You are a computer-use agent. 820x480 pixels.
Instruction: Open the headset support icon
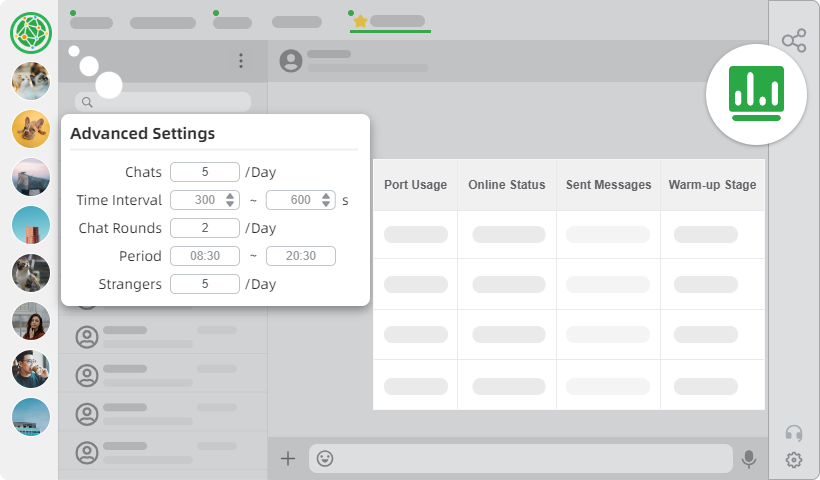[x=794, y=433]
